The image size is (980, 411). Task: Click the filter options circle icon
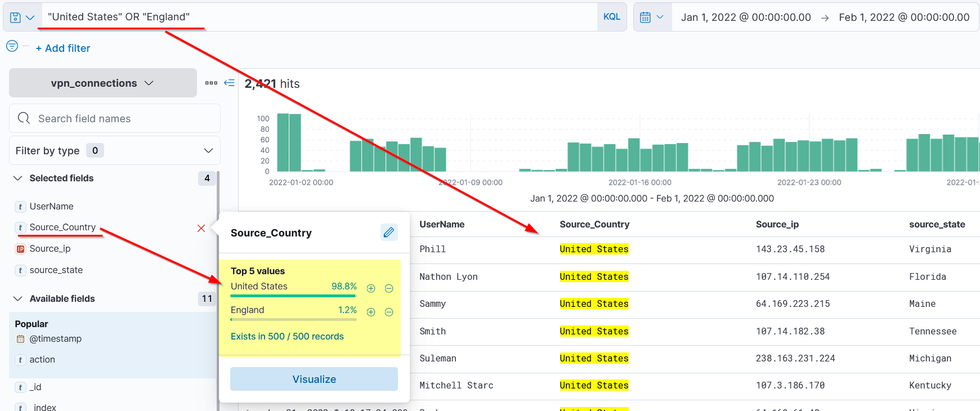coord(12,46)
